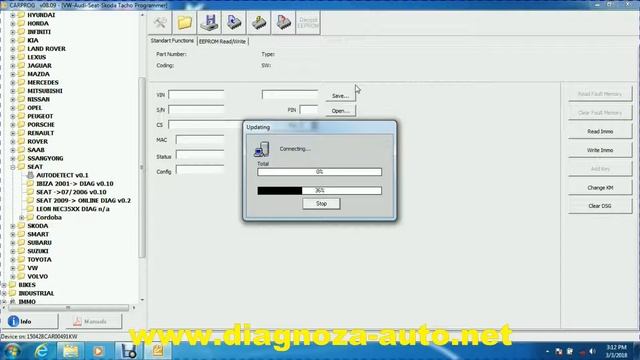Screen dimensions: 640x360
Task: Click the floppy disk save icon
Action: pos(209,22)
